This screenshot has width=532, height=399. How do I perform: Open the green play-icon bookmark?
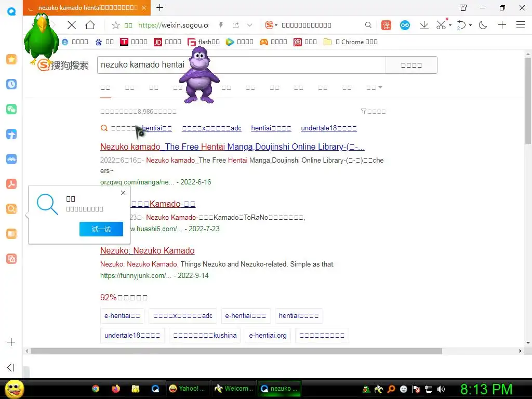coord(240,42)
